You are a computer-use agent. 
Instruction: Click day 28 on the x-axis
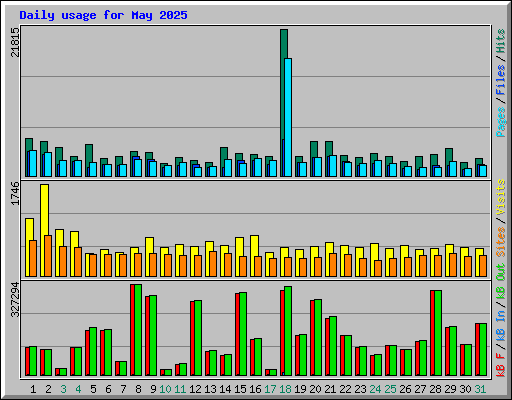(x=435, y=389)
